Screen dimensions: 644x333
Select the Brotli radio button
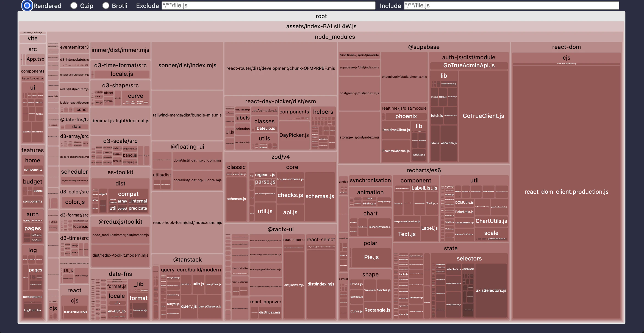coord(106,5)
